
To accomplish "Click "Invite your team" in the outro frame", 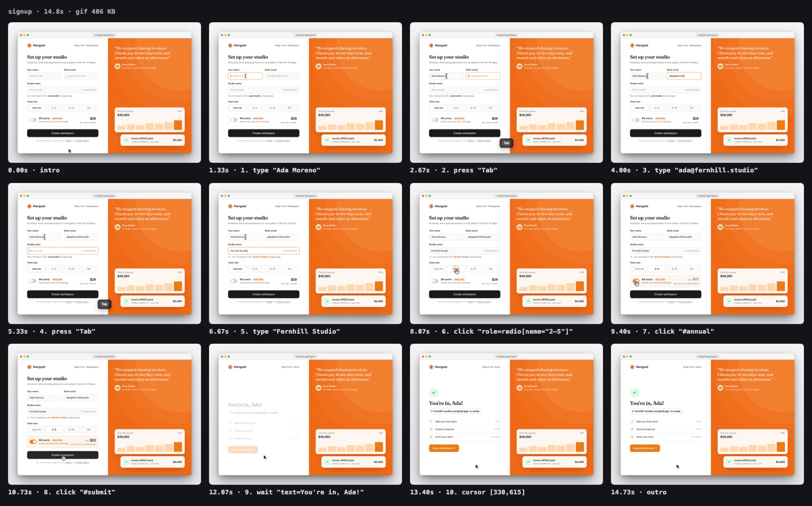I will [645, 437].
